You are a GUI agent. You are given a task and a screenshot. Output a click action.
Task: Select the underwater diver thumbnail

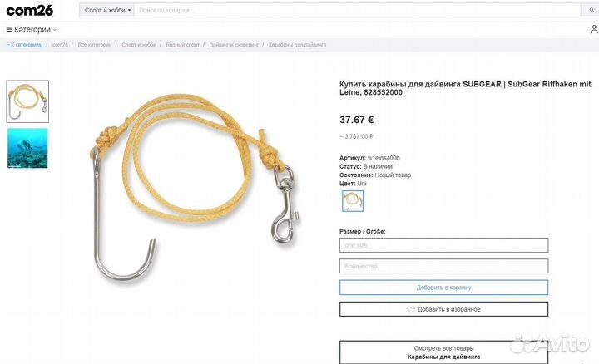pyautogui.click(x=27, y=148)
